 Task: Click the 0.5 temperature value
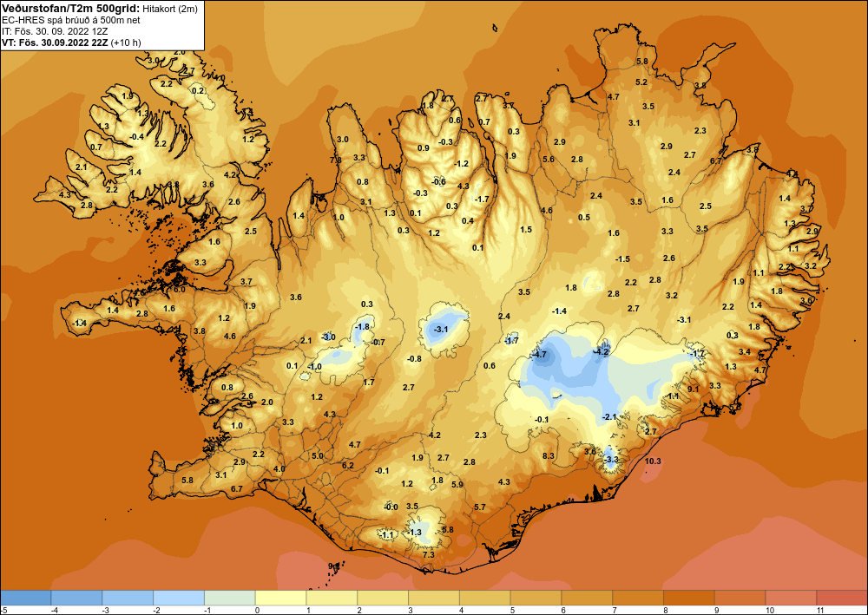(x=584, y=218)
